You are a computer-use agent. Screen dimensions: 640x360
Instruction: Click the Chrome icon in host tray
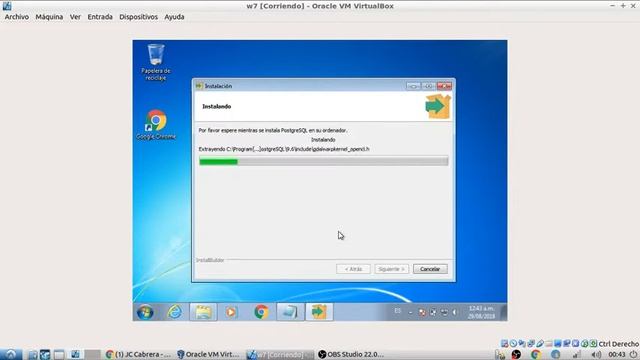pos(536,354)
